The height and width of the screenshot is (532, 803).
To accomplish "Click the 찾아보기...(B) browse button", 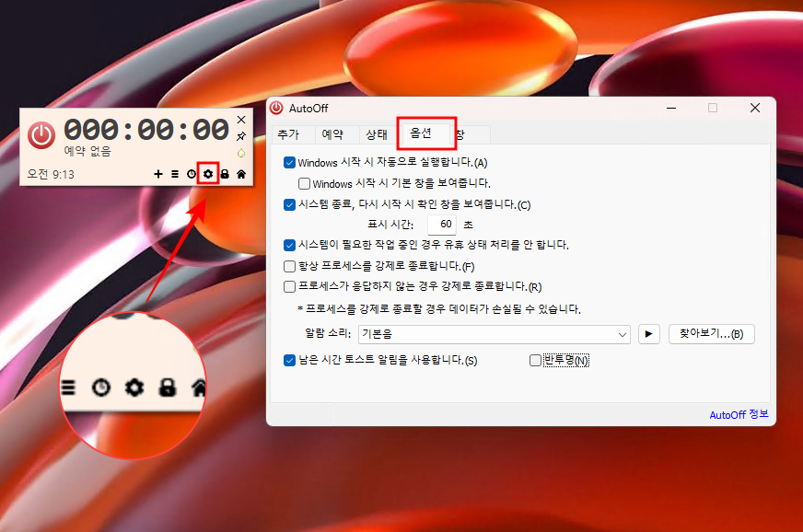I will click(x=711, y=334).
